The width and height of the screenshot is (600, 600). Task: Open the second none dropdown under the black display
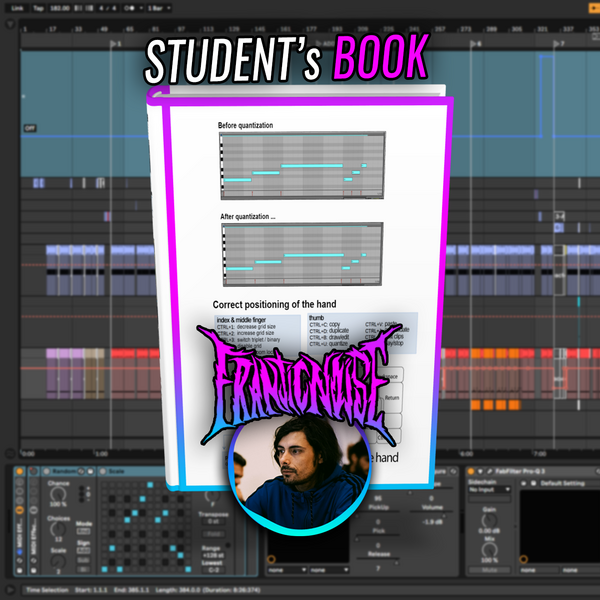[329, 570]
